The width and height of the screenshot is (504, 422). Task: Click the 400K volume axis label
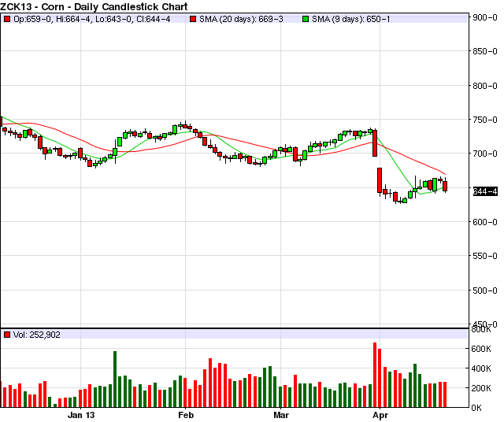click(x=481, y=368)
